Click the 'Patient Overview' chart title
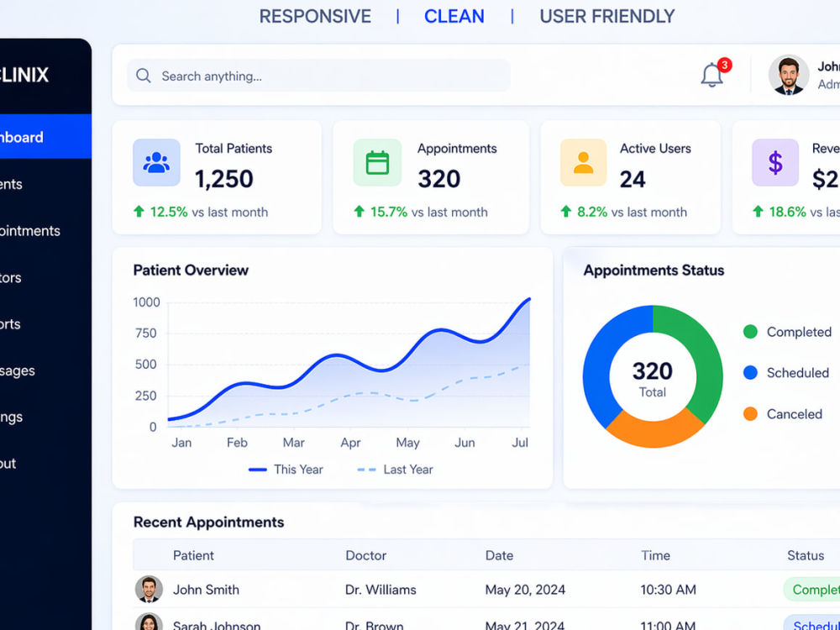Image resolution: width=840 pixels, height=630 pixels. [191, 270]
